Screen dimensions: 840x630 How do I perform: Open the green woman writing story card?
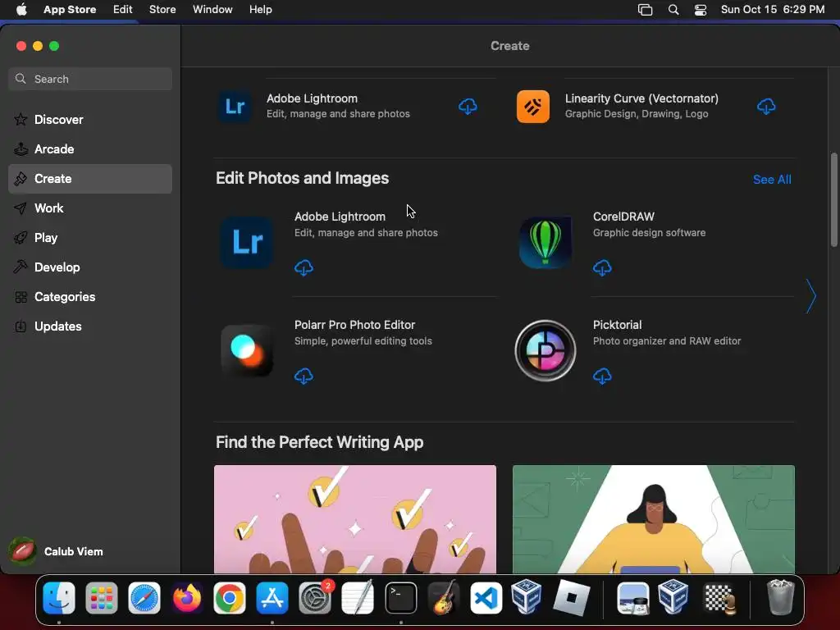(654, 519)
